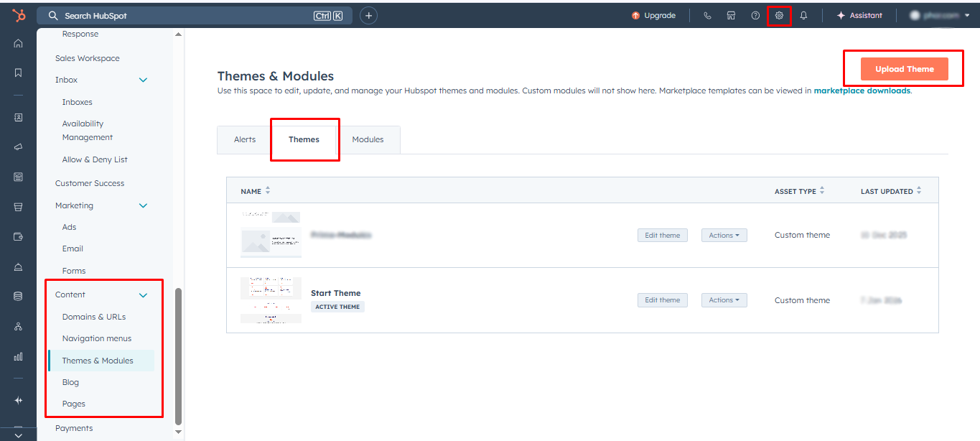This screenshot has width=980, height=441.
Task: Collapse the Marketing section chevron
Action: pos(143,206)
